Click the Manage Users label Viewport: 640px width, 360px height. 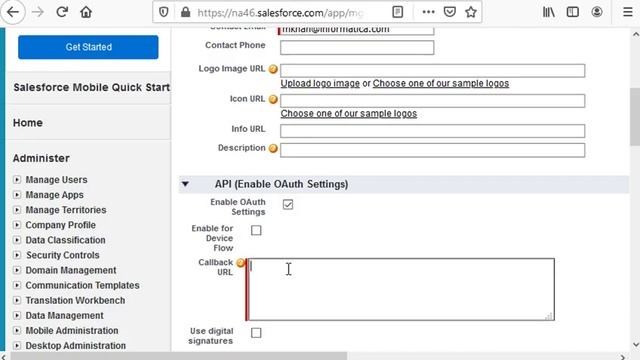click(x=56, y=180)
